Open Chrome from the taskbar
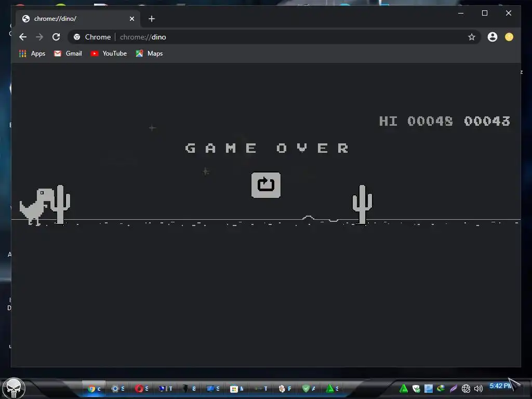532x399 pixels. click(94, 389)
